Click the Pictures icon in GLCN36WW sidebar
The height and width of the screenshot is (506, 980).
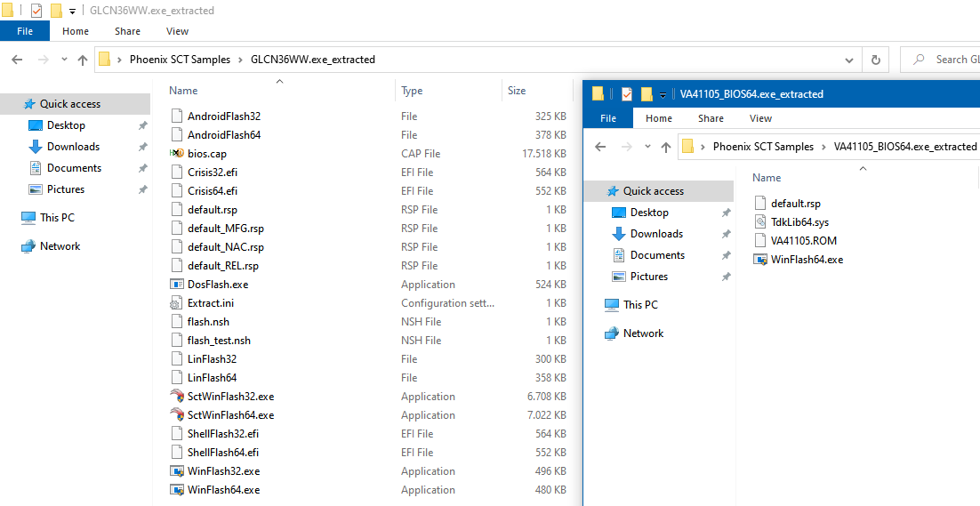pos(36,189)
